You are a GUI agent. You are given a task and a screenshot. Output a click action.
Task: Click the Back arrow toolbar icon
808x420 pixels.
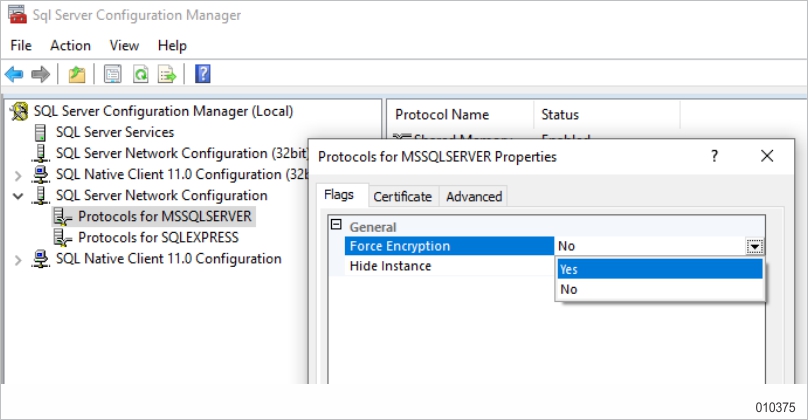pyautogui.click(x=14, y=74)
